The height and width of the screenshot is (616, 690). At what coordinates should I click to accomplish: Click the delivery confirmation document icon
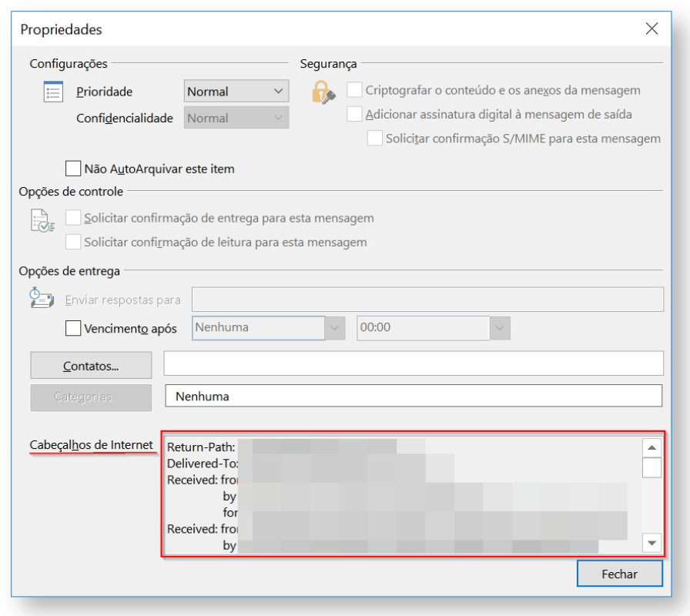click(47, 222)
